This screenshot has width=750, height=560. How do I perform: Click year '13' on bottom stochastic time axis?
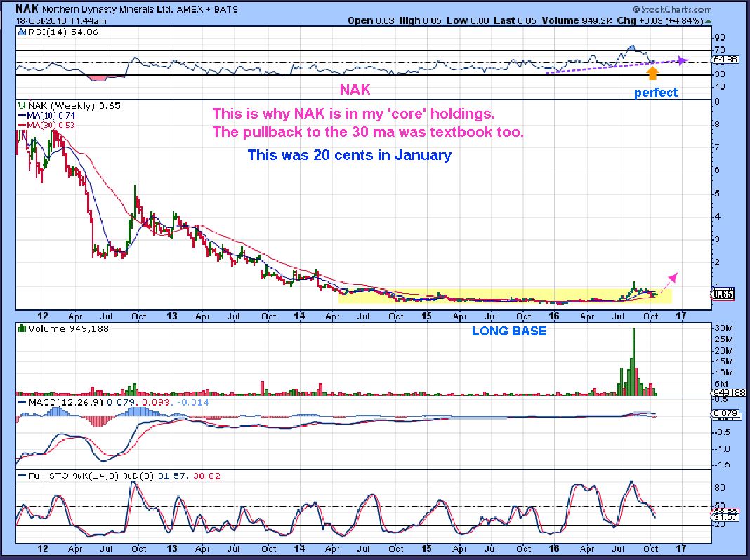(172, 548)
